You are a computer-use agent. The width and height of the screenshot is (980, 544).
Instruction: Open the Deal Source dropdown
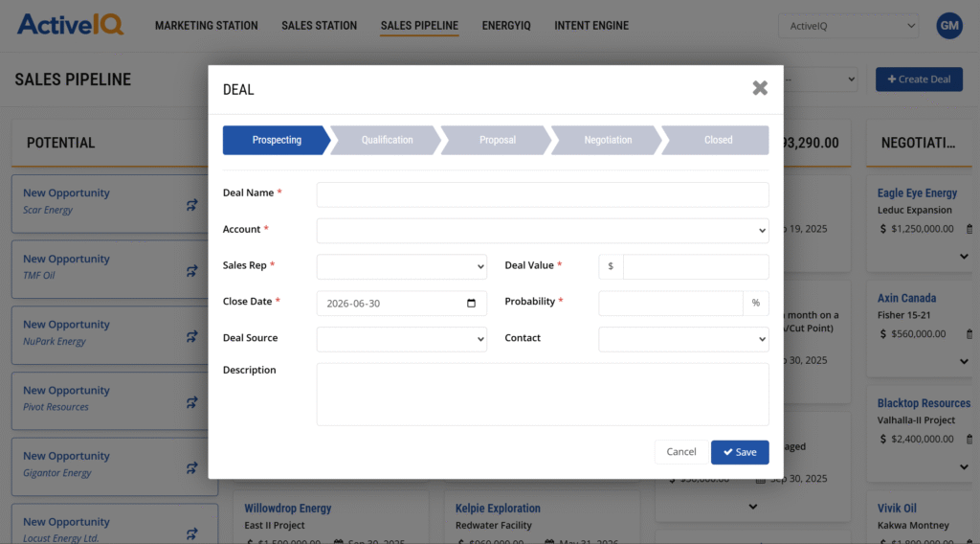(401, 340)
